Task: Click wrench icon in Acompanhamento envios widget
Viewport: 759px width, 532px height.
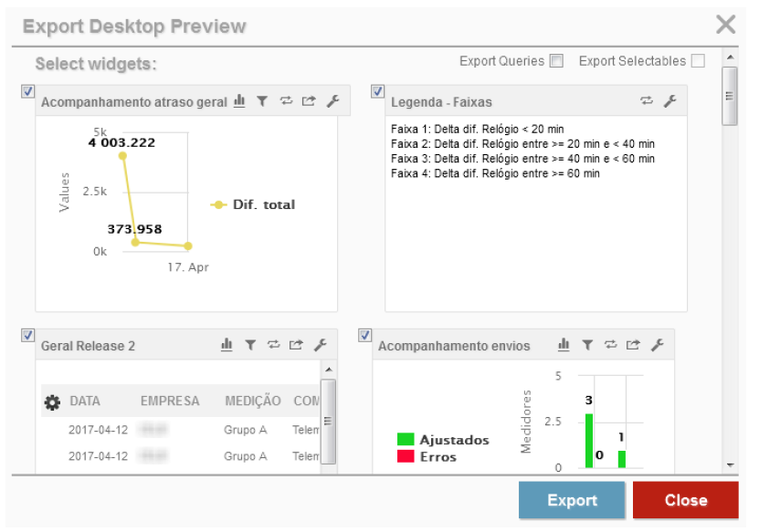Action: 657,345
